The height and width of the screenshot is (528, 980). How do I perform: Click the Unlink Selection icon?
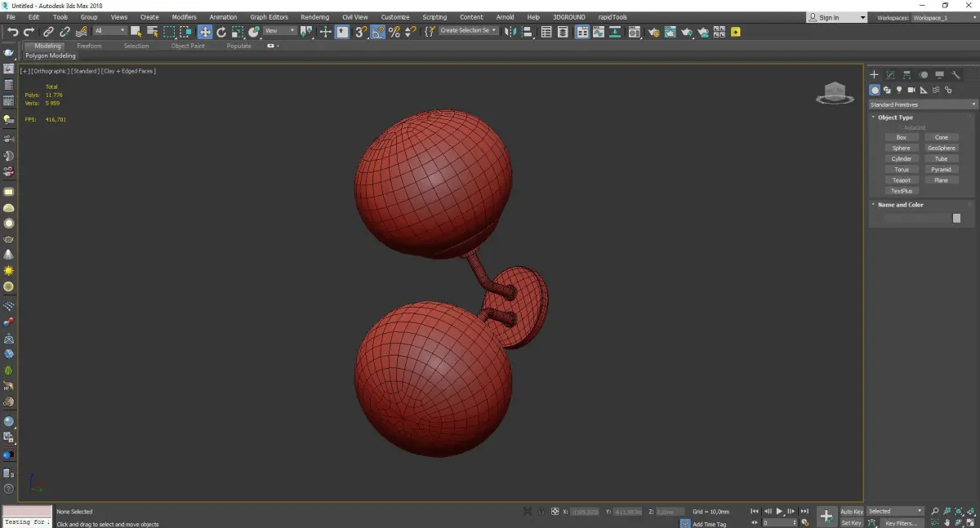pyautogui.click(x=65, y=32)
